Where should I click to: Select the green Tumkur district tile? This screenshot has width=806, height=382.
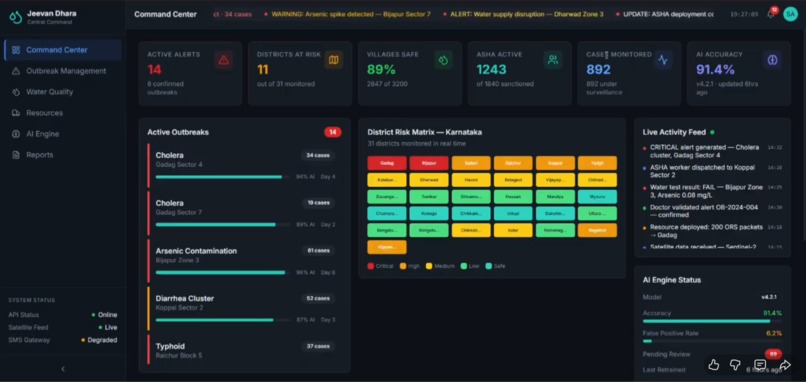pyautogui.click(x=429, y=197)
